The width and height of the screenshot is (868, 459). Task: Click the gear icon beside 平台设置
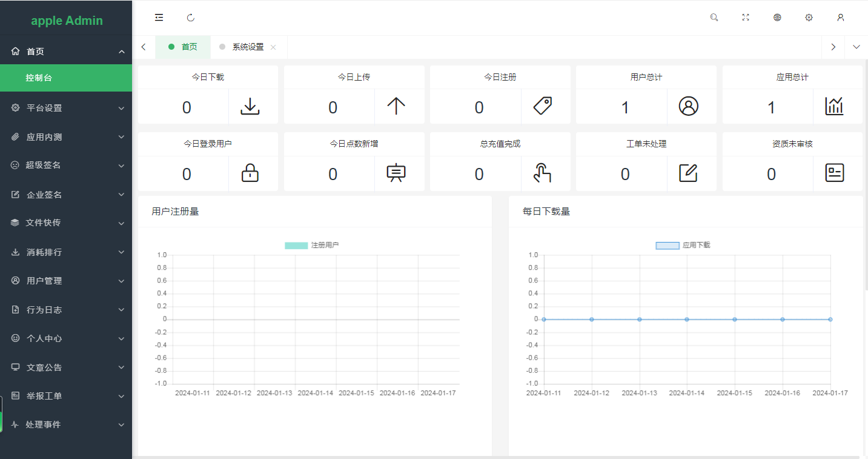click(16, 108)
